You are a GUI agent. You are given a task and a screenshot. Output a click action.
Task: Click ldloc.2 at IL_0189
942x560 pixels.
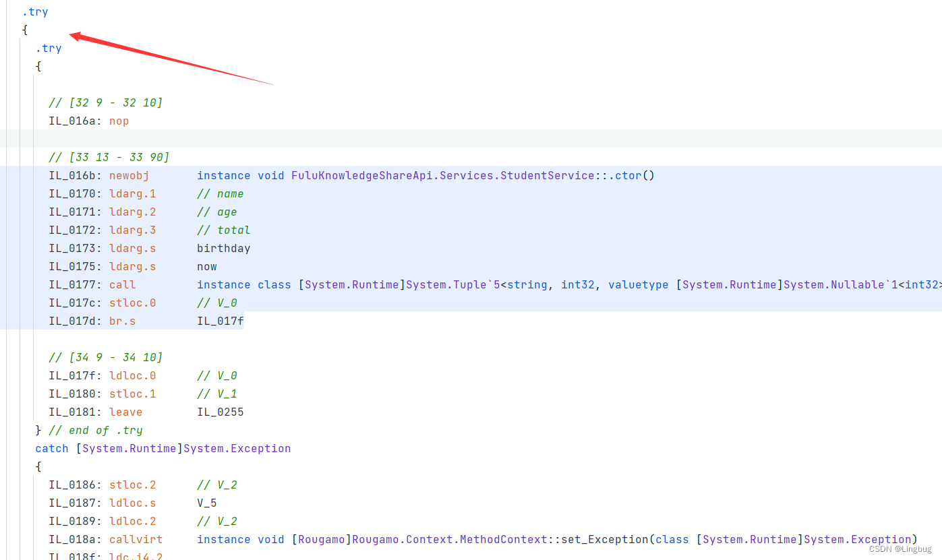[133, 522]
